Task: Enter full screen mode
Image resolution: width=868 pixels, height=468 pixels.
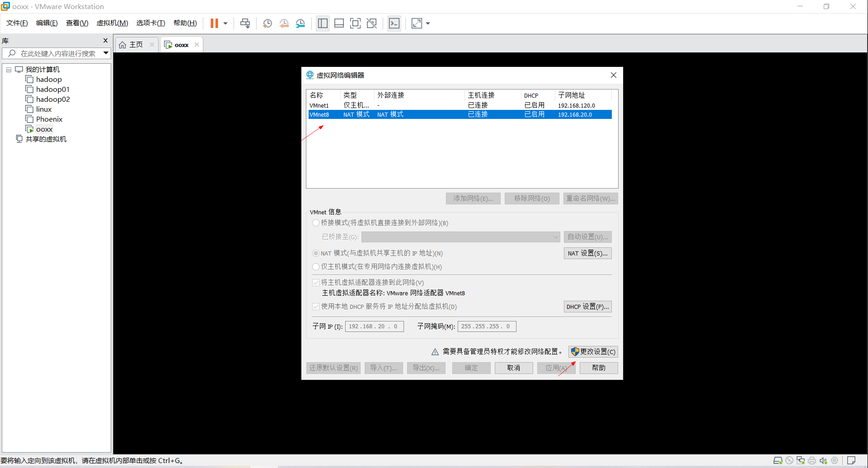Action: [356, 23]
